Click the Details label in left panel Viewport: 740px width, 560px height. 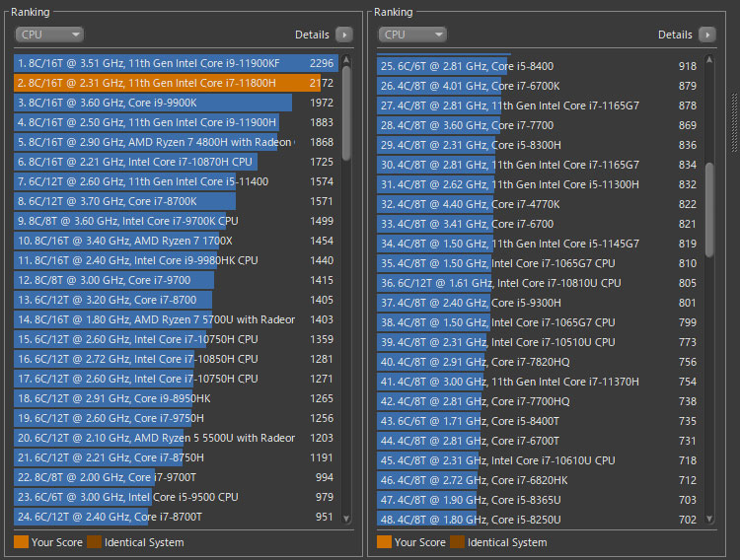point(312,35)
